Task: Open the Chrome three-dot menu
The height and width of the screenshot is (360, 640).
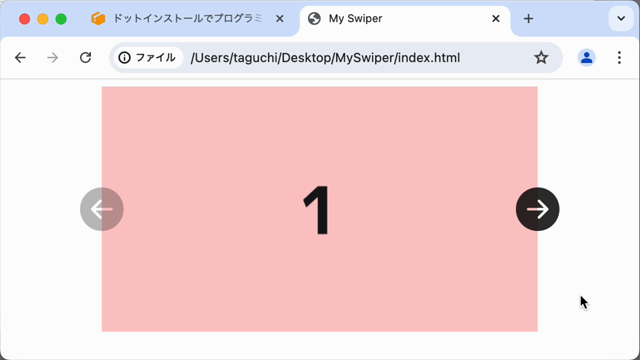Action: (x=619, y=58)
